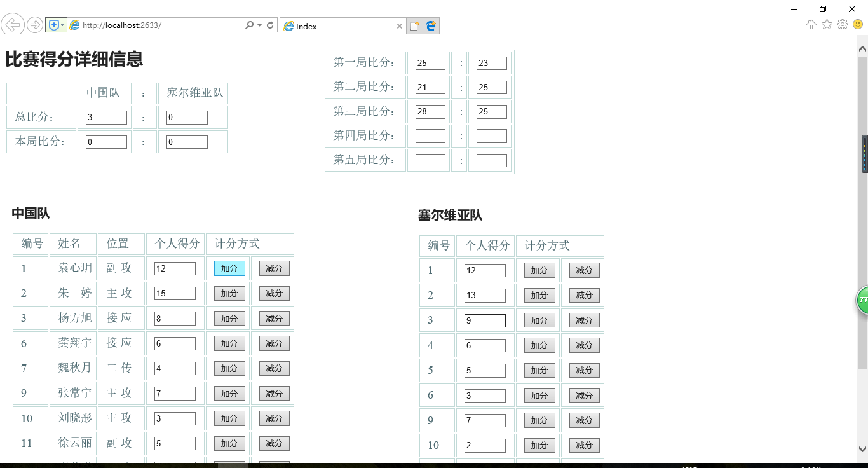Click China current set score field

pyautogui.click(x=106, y=142)
